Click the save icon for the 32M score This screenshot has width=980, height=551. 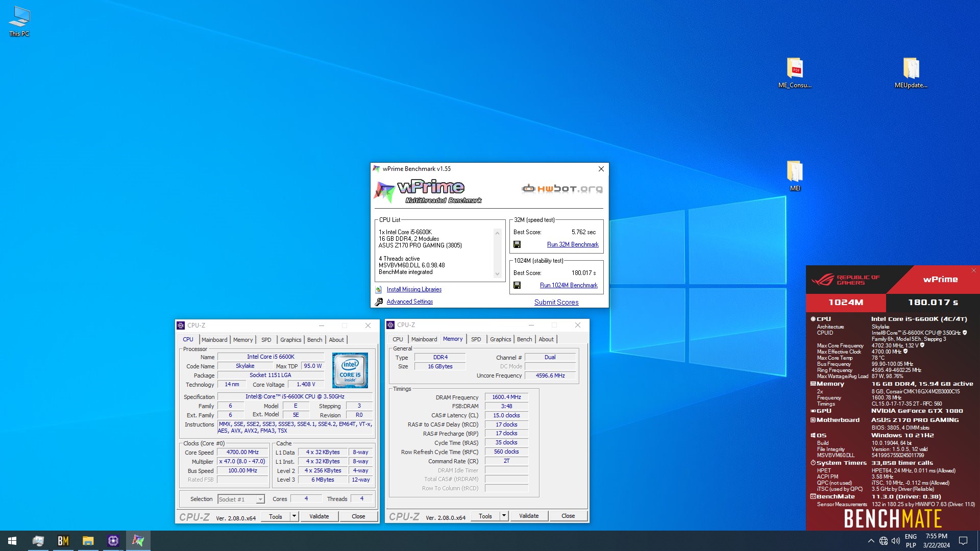point(517,244)
